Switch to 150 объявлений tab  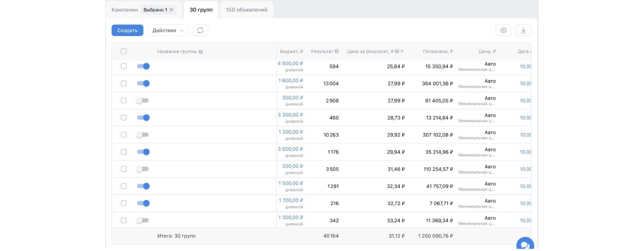pyautogui.click(x=246, y=9)
